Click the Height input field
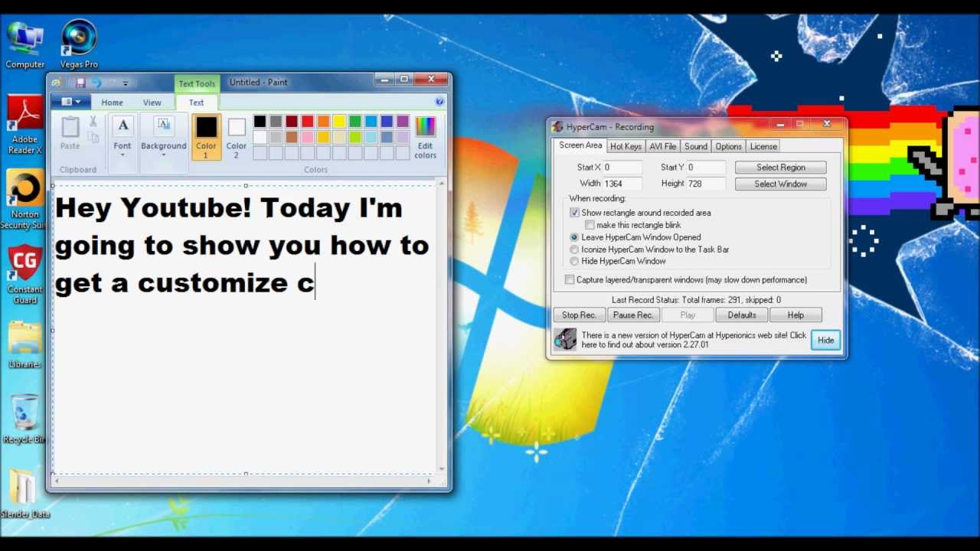Viewport: 980px width, 551px height. tap(705, 184)
